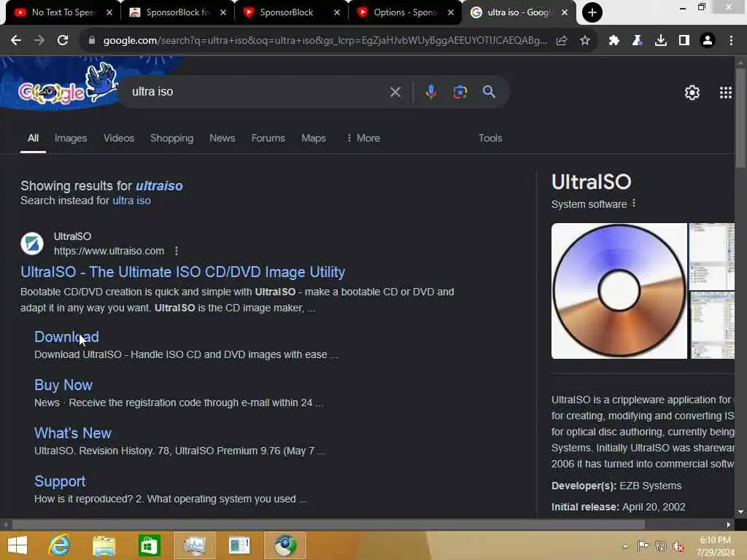The image size is (747, 560).
Task: Open the What's New sitelink
Action: point(73,433)
